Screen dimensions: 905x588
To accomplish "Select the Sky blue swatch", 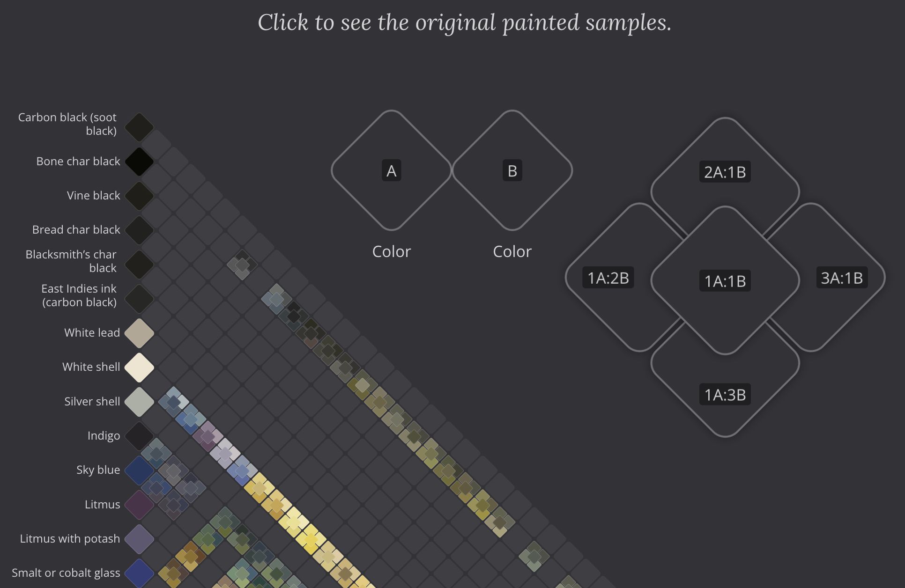I will point(139,470).
